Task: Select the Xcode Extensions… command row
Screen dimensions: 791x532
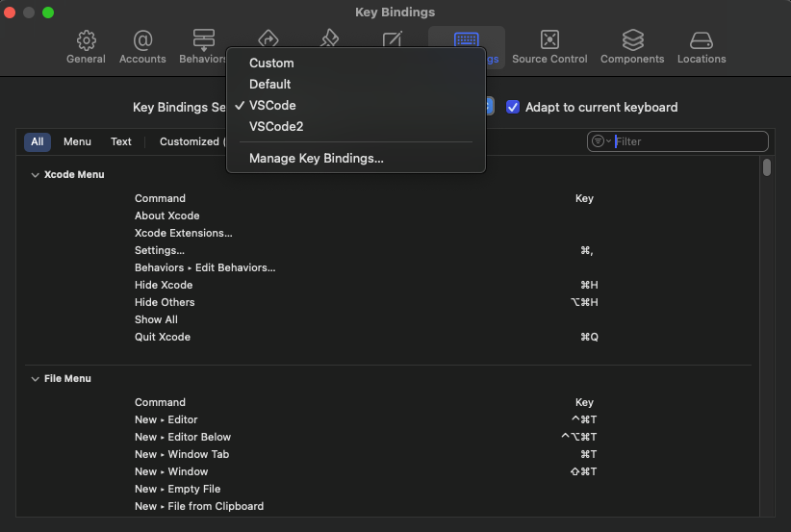Action: pos(388,233)
